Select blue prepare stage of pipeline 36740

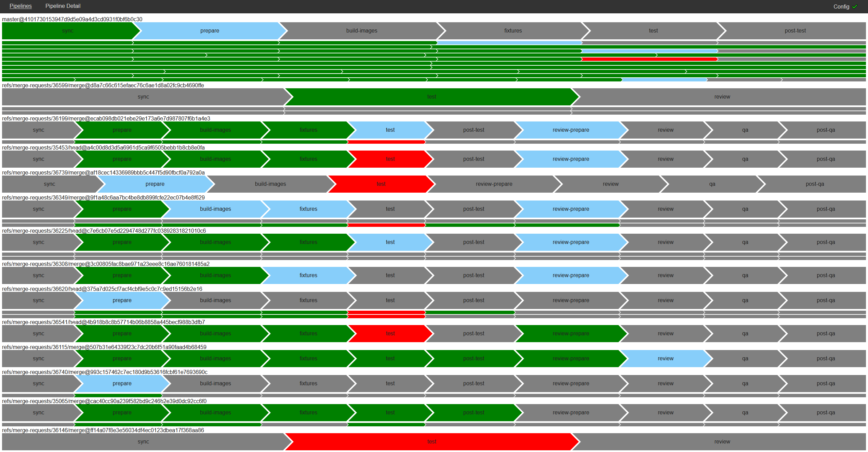(122, 384)
